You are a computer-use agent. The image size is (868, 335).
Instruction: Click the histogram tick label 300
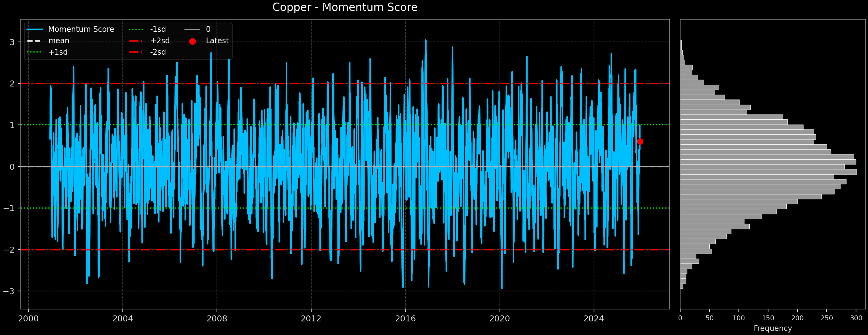point(856,318)
